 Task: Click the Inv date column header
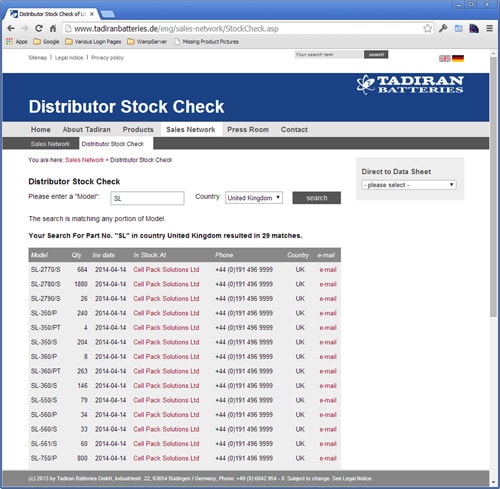(x=104, y=255)
